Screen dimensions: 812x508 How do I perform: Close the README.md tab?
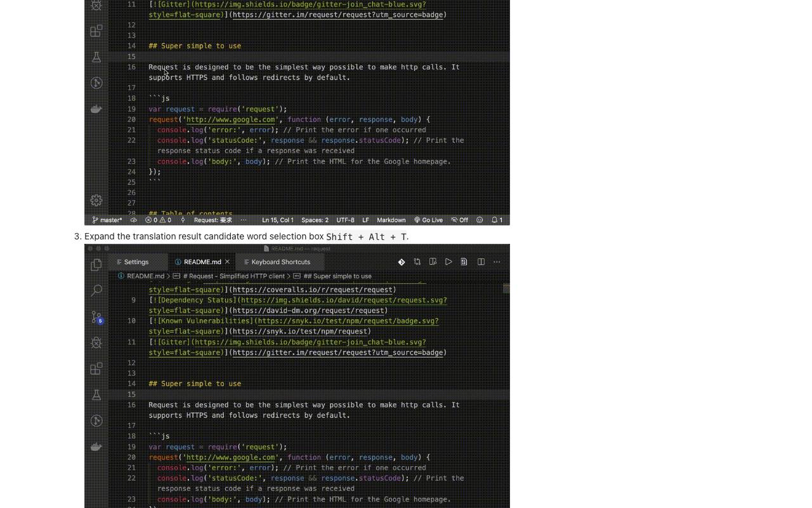click(x=227, y=262)
